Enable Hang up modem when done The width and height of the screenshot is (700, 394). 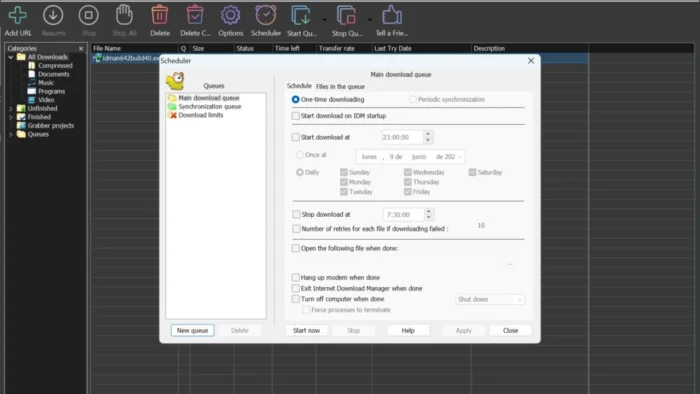tap(296, 278)
